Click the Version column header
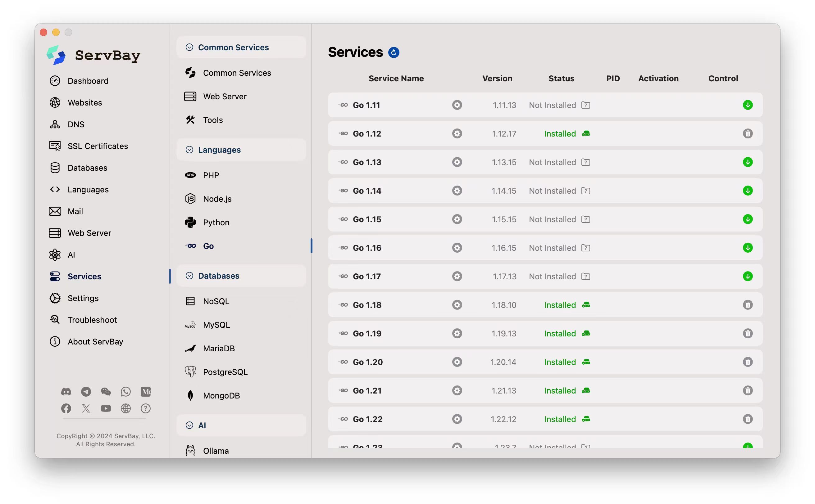Viewport: 815px width, 504px height. pyautogui.click(x=497, y=79)
